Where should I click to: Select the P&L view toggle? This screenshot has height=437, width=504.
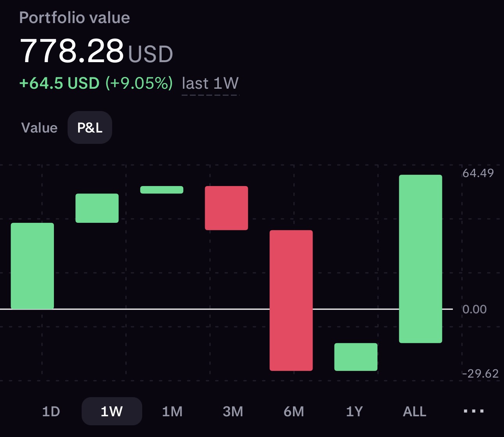tap(90, 128)
